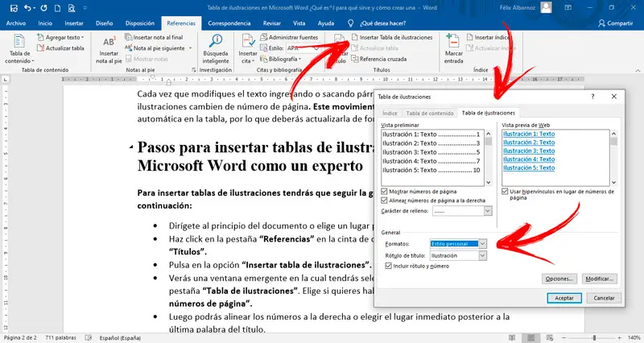This screenshot has height=343, width=644.
Task: Toggle Usar hipervínculos en lugar de números
Action: click(505, 192)
